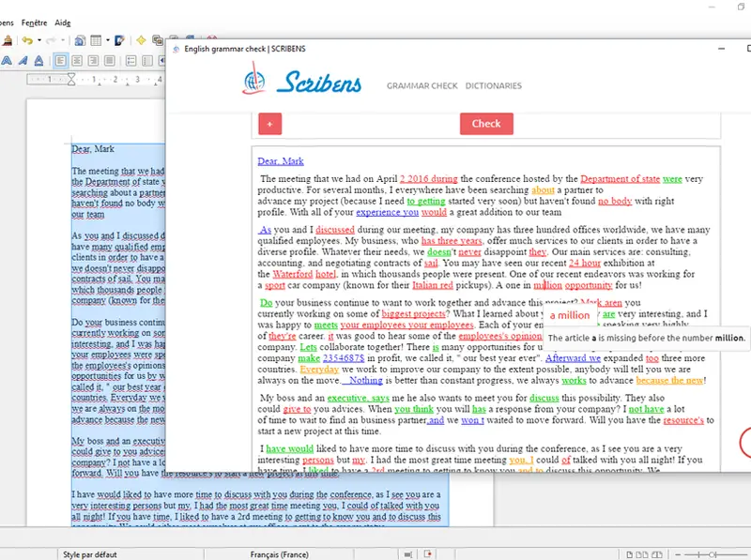Click the underlined word 'Waterford'

point(293,274)
